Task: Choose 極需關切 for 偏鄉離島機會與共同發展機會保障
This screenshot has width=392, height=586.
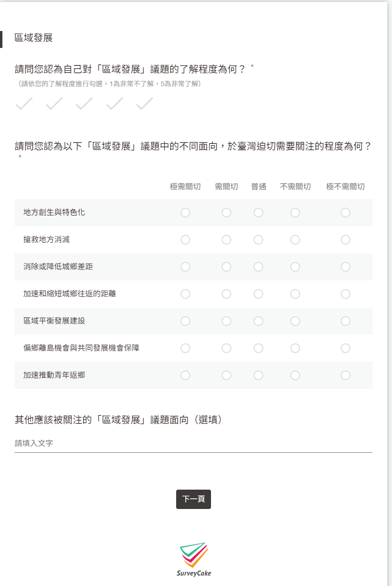Action: pyautogui.click(x=185, y=348)
